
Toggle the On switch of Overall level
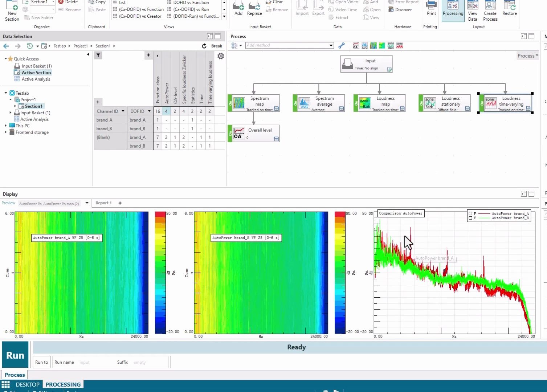(x=230, y=134)
